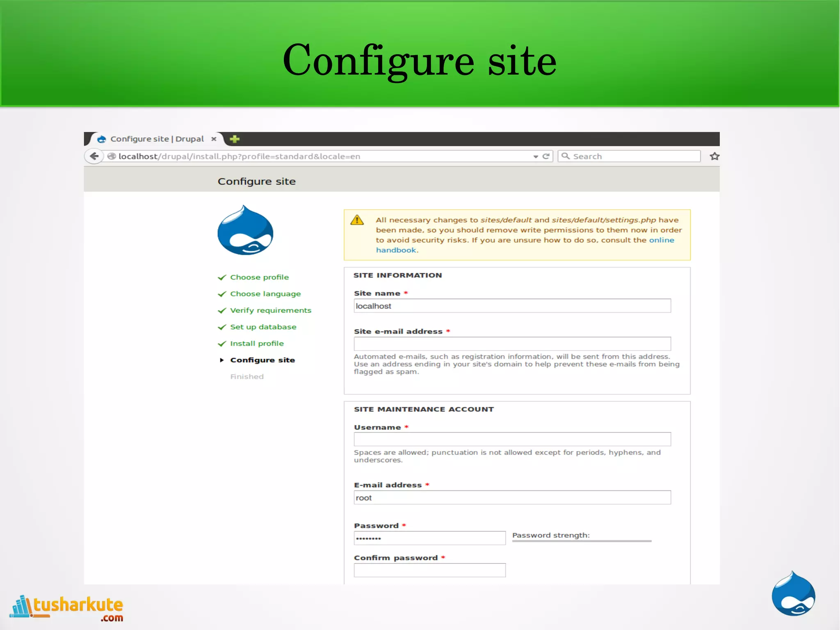Click the Choose profile step
This screenshot has width=840, height=630.
point(259,277)
